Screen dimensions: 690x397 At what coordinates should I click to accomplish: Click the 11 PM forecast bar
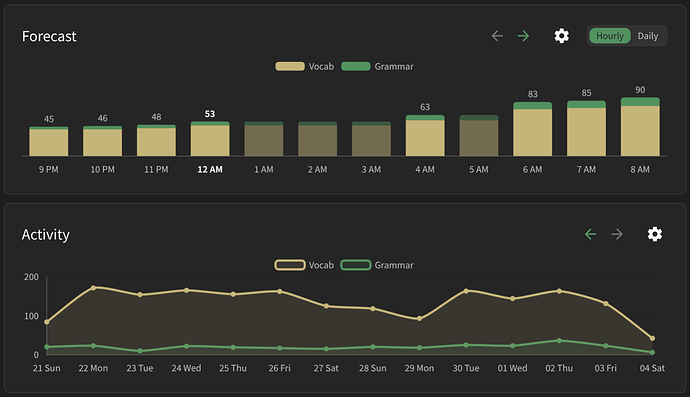click(x=156, y=140)
